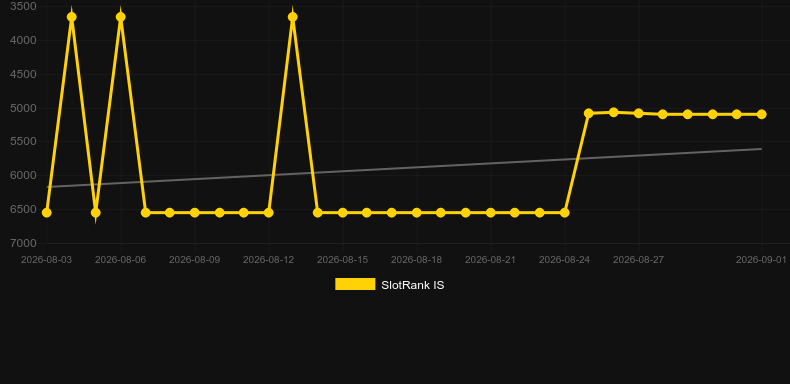790x384 pixels.
Task: Select the data point above 2026-08-09
Action: (194, 213)
